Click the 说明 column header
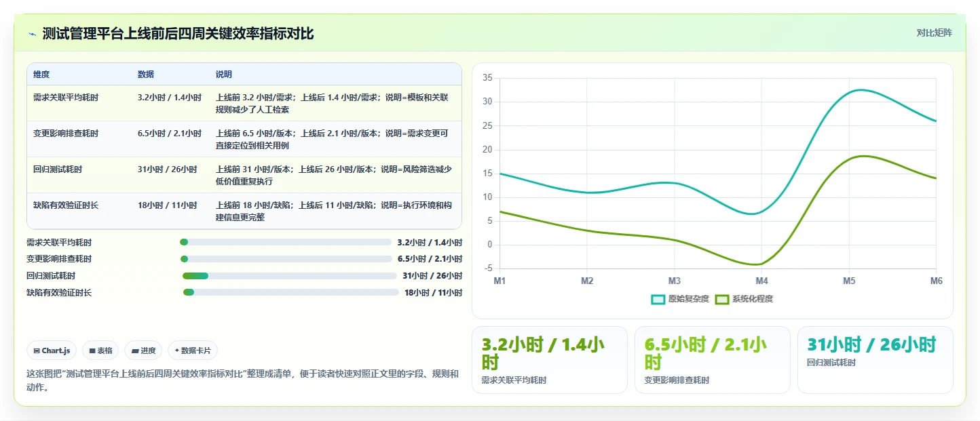Image resolution: width=980 pixels, height=421 pixels. (224, 75)
